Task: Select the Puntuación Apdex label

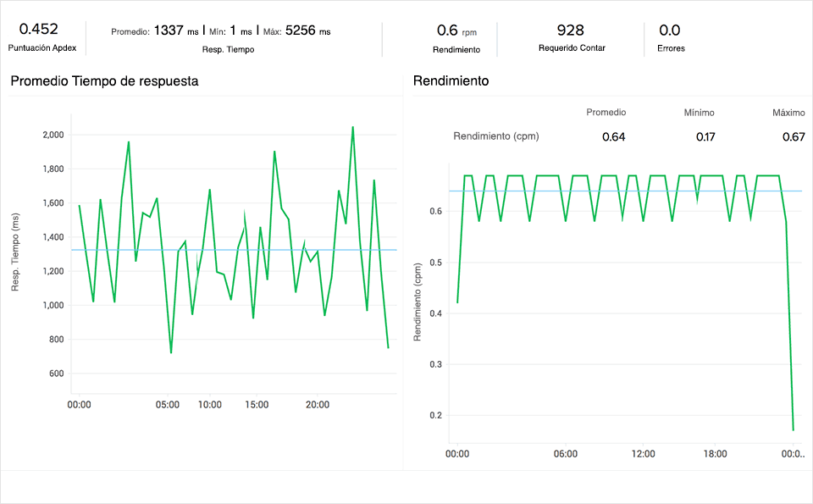Action: click(x=42, y=48)
